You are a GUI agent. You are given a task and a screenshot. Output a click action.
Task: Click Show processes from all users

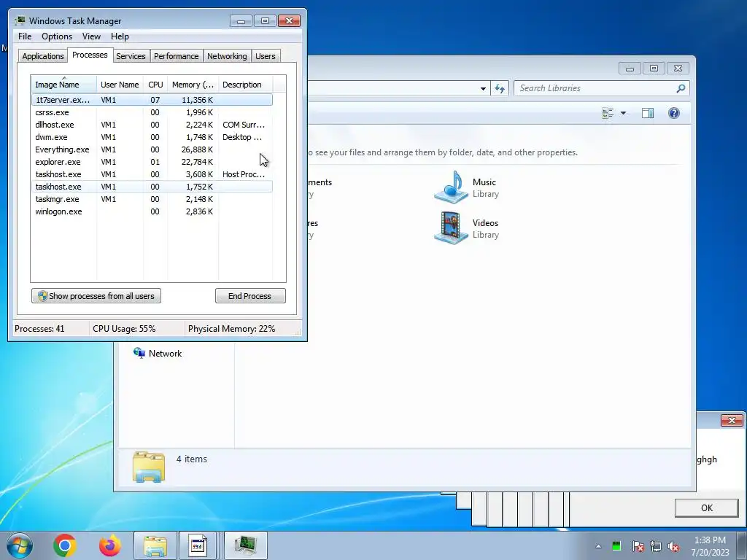click(x=96, y=296)
